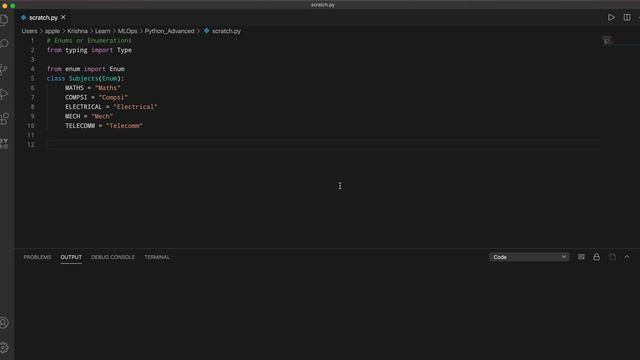This screenshot has width=640, height=360.
Task: Click the Users breadcrumb segment
Action: click(29, 31)
